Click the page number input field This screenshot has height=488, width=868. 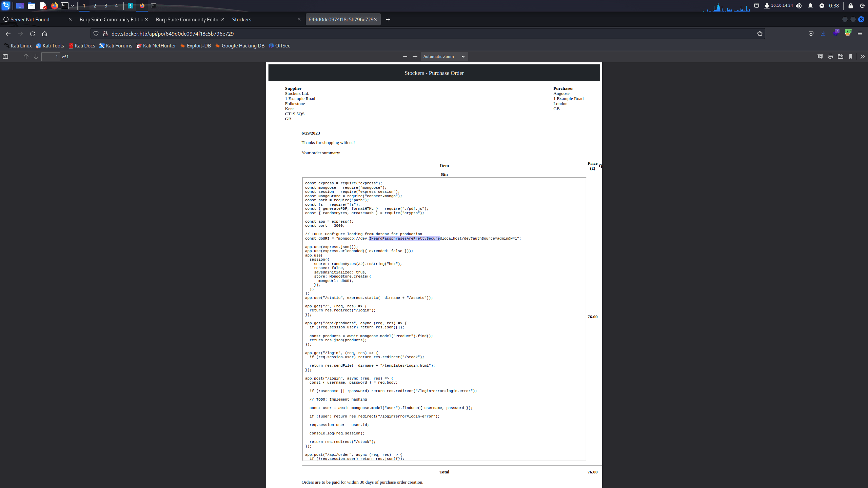51,57
